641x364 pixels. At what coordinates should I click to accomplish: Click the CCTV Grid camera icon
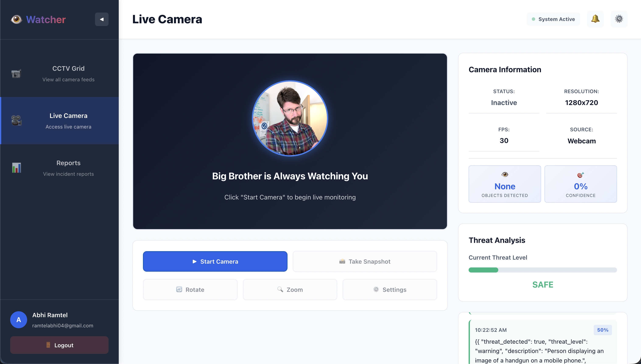pyautogui.click(x=17, y=74)
